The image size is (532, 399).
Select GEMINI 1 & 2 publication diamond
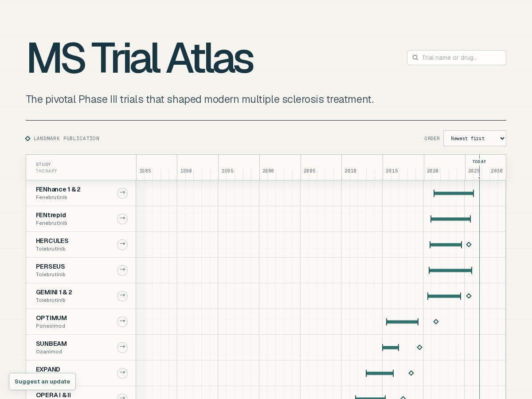coord(469,296)
